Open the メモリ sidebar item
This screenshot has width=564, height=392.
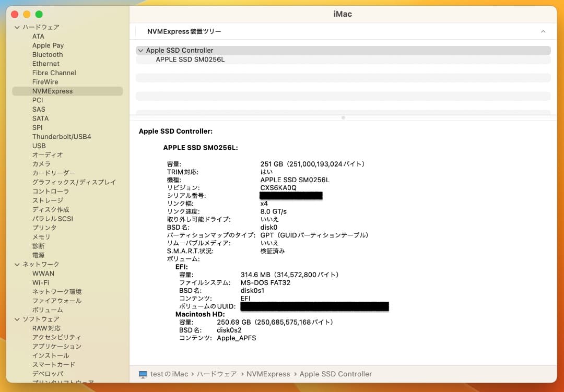(41, 237)
